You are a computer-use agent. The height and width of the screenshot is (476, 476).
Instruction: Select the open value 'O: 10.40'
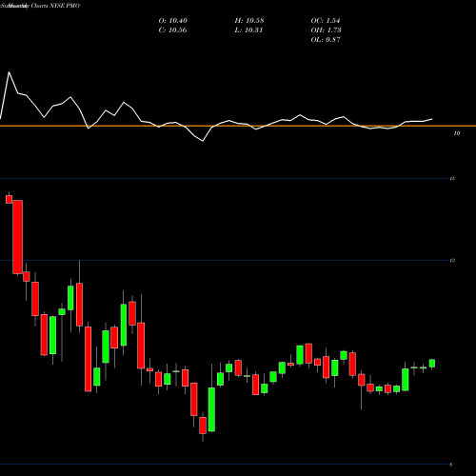click(173, 21)
